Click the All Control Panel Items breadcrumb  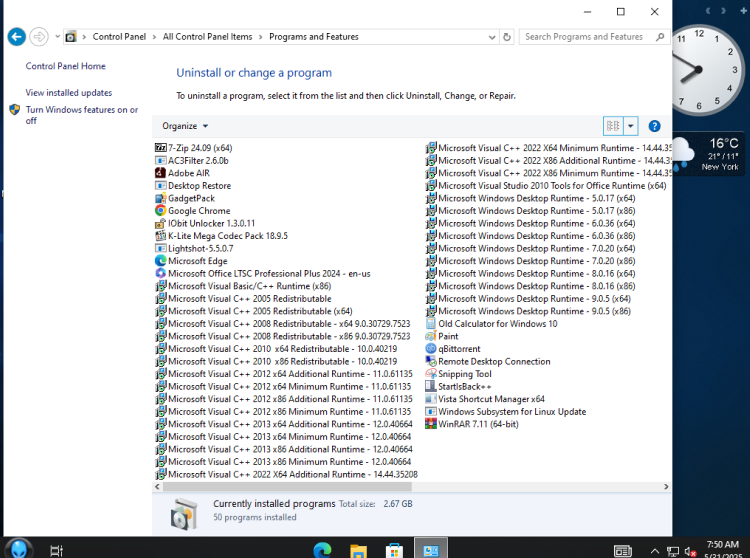208,37
